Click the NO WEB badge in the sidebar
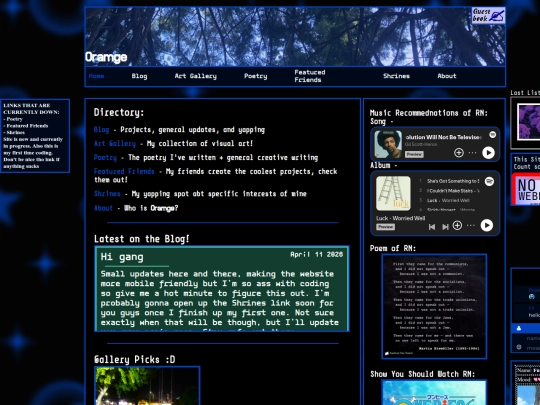540x405 pixels. [527, 189]
